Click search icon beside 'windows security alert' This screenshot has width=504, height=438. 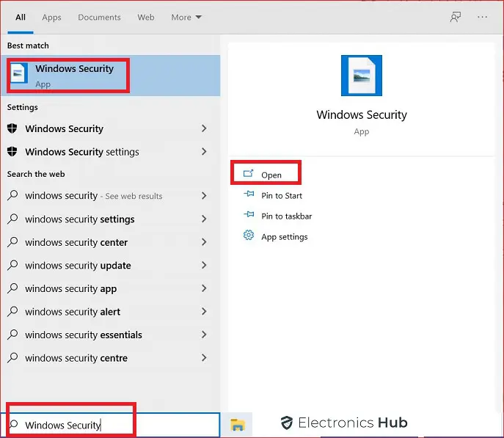12,311
